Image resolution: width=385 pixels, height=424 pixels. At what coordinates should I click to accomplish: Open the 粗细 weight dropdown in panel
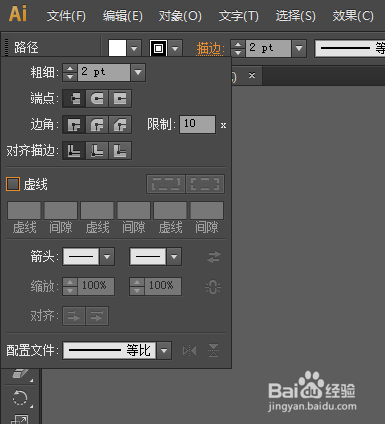[x=138, y=72]
